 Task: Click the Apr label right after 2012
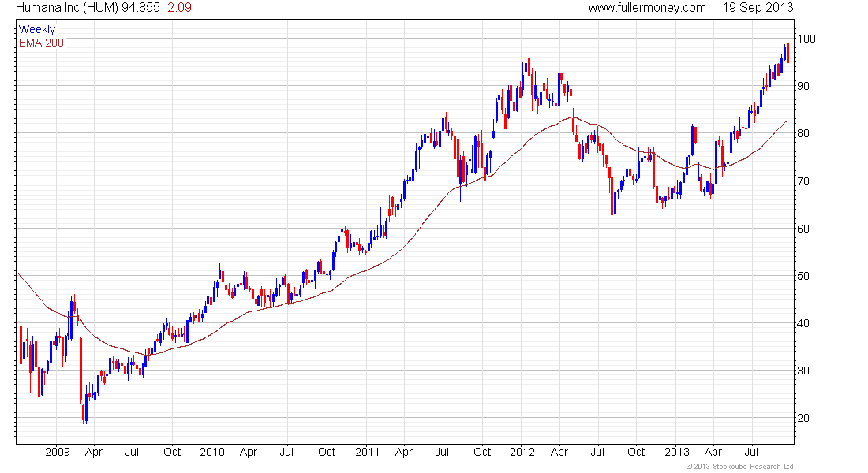[559, 453]
